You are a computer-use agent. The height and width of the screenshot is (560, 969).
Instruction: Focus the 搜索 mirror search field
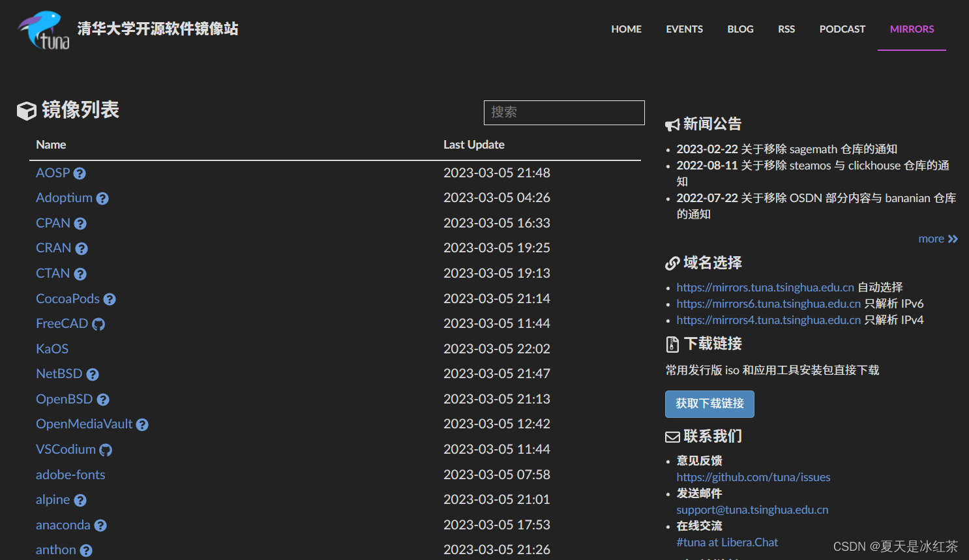point(564,113)
